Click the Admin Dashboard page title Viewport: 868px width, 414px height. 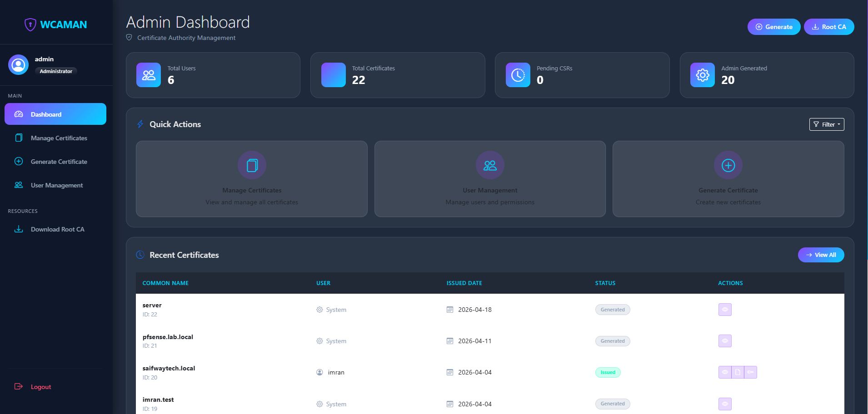point(188,22)
